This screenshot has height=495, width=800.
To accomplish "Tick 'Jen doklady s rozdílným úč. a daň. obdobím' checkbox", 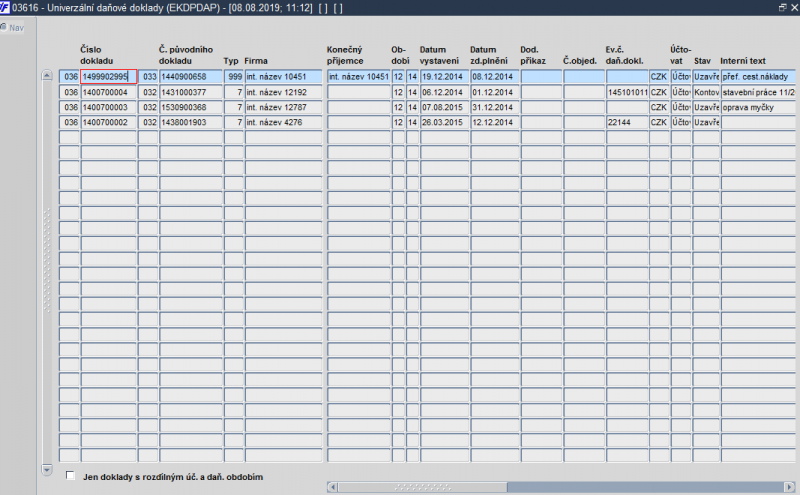I will (70, 476).
